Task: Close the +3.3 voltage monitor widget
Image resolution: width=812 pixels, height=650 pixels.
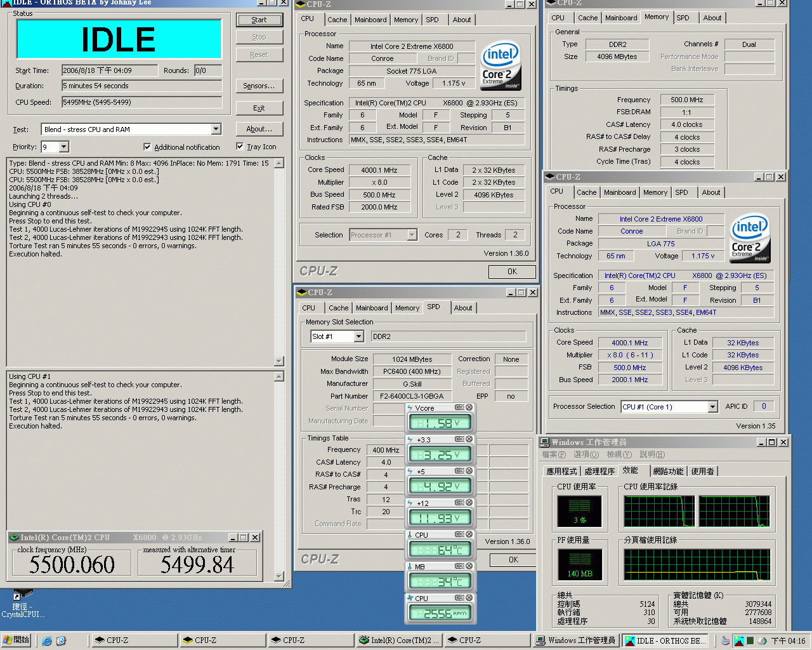Action: point(469,439)
